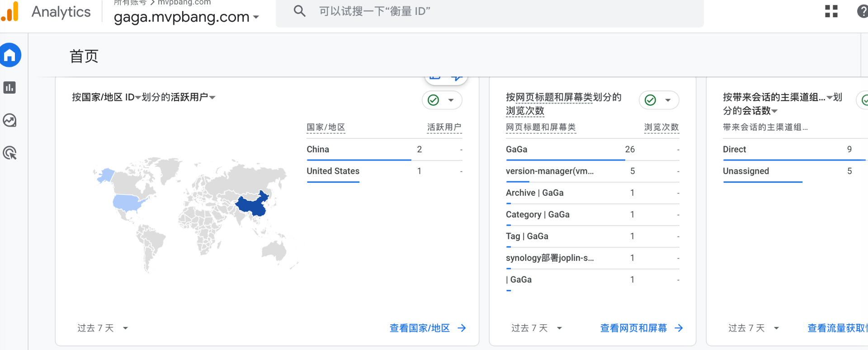Open gaga.mvpbang.com property selector
Viewport: 868px width, 350px height.
186,17
